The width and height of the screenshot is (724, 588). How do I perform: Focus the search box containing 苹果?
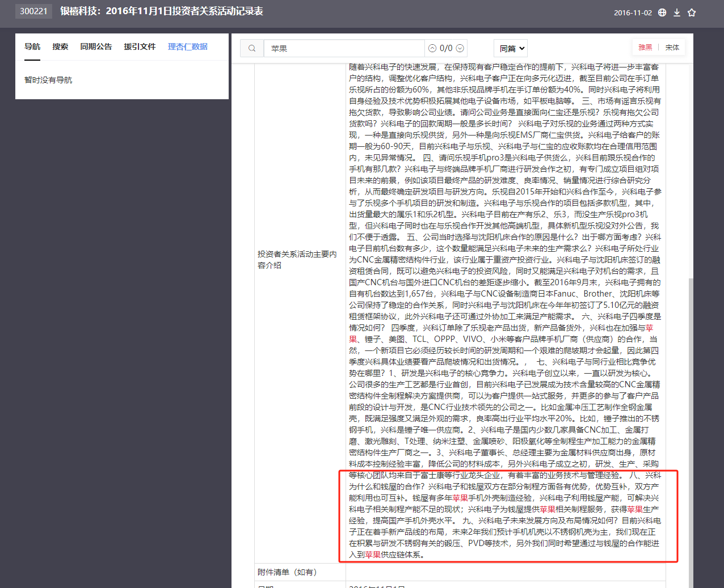[x=344, y=49]
